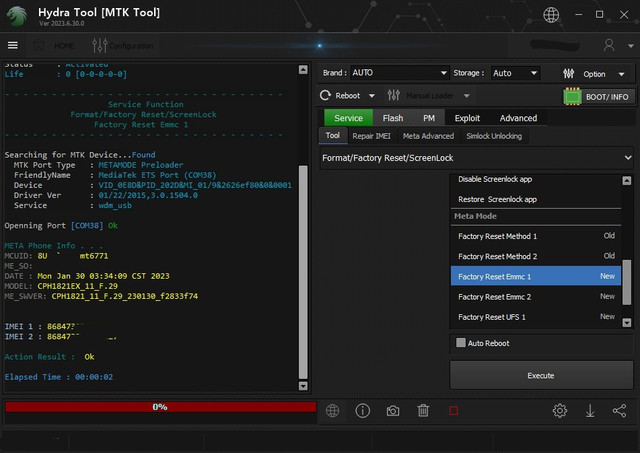The width and height of the screenshot is (640, 453).
Task: Click the share icon
Action: pyautogui.click(x=620, y=411)
